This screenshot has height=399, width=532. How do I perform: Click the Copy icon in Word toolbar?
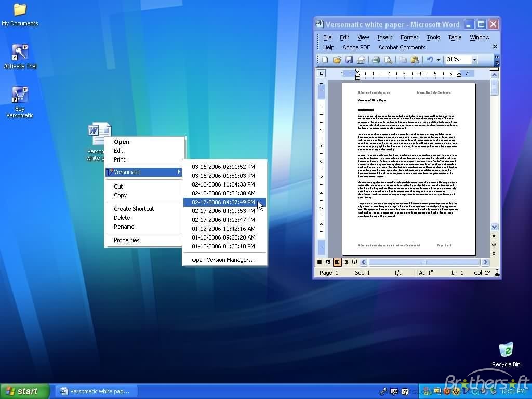(403, 60)
